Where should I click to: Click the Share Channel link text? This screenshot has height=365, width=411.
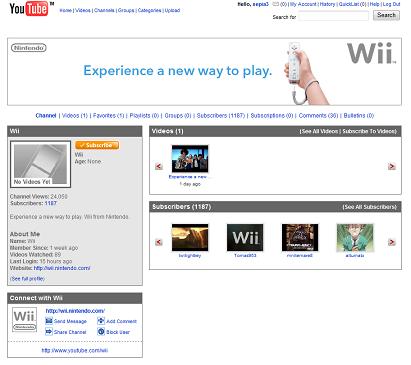click(x=70, y=332)
